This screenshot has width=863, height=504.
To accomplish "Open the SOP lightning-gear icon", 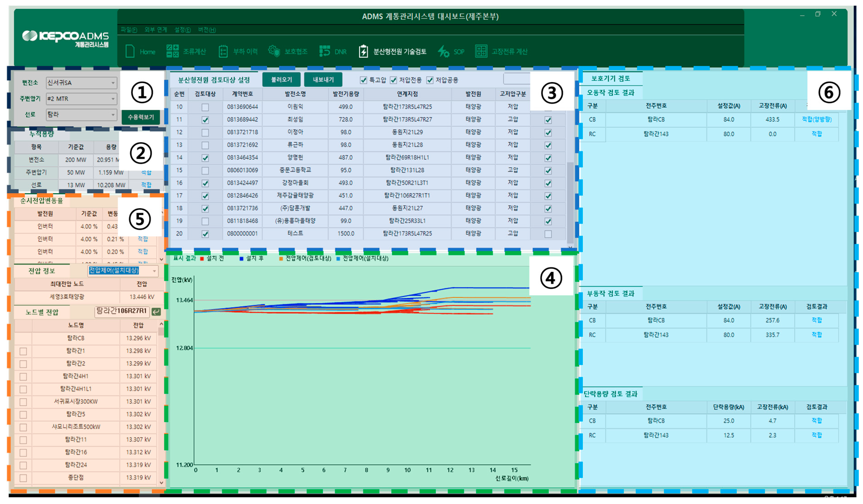I will [443, 51].
